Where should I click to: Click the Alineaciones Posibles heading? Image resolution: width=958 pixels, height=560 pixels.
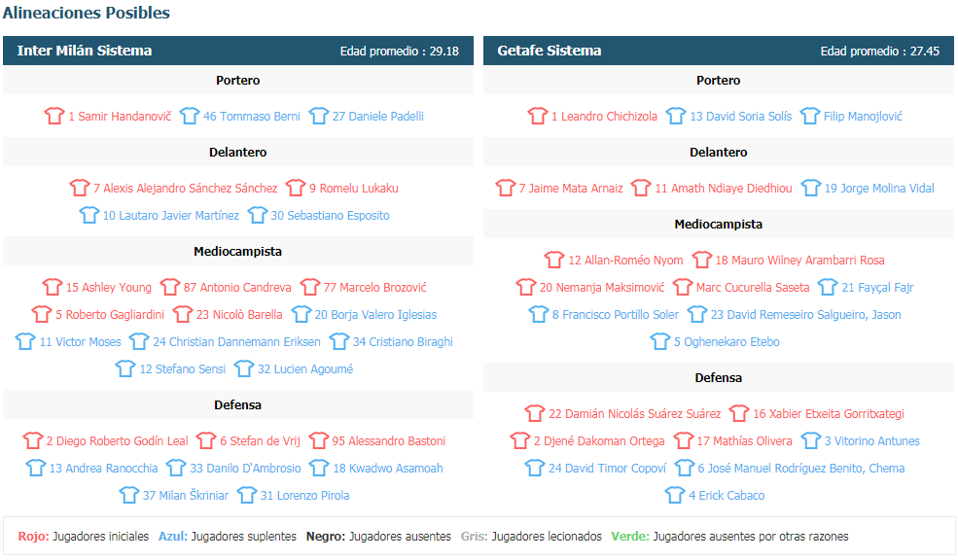(87, 13)
